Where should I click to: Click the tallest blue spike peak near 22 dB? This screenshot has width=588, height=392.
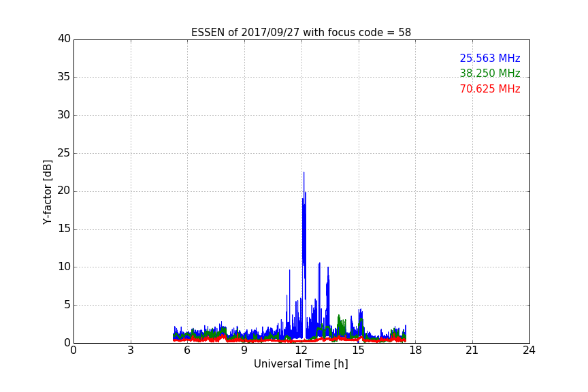(x=304, y=173)
